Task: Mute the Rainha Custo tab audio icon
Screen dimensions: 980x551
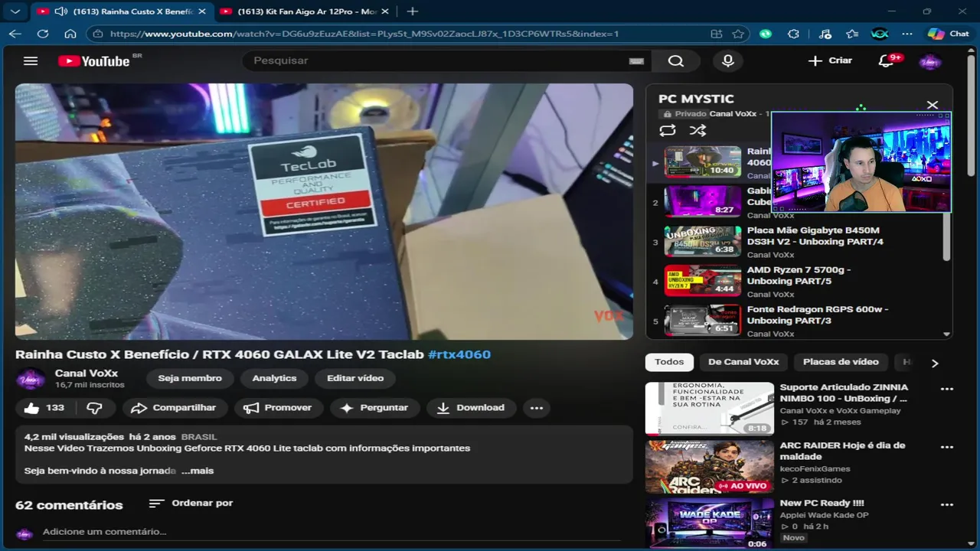Action: (60, 11)
